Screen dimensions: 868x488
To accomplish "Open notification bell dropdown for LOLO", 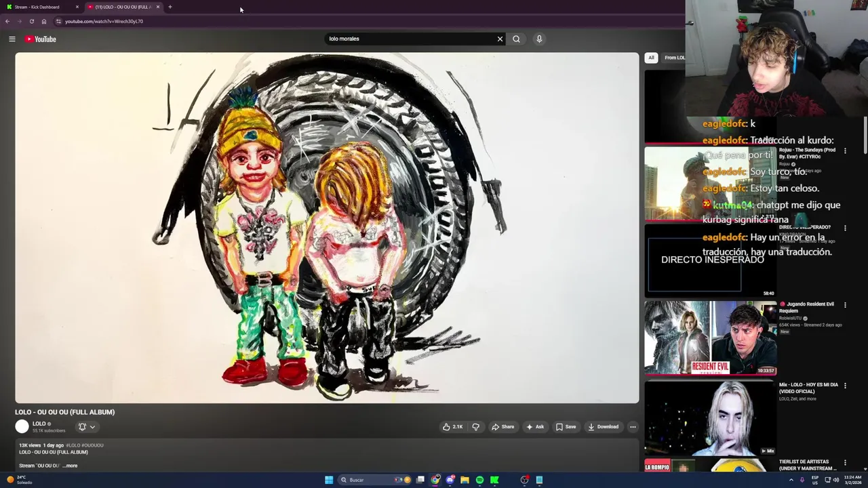I will [87, 426].
